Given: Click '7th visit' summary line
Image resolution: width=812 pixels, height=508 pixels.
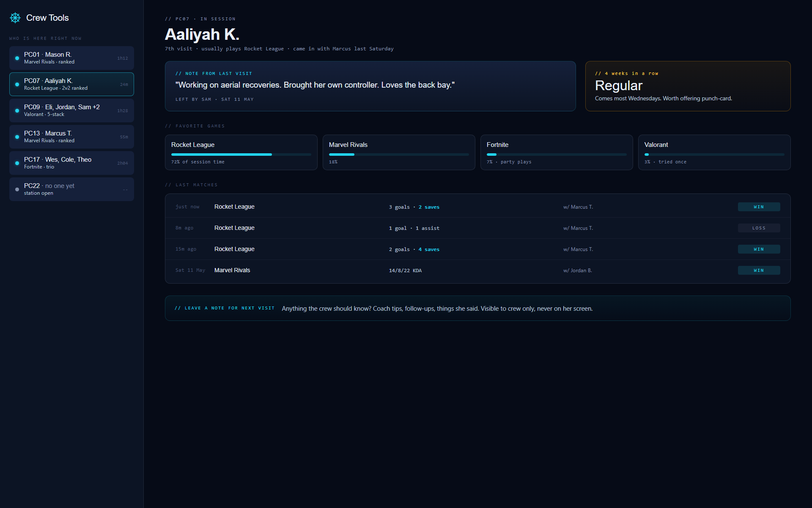Looking at the screenshot, I should coord(279,49).
